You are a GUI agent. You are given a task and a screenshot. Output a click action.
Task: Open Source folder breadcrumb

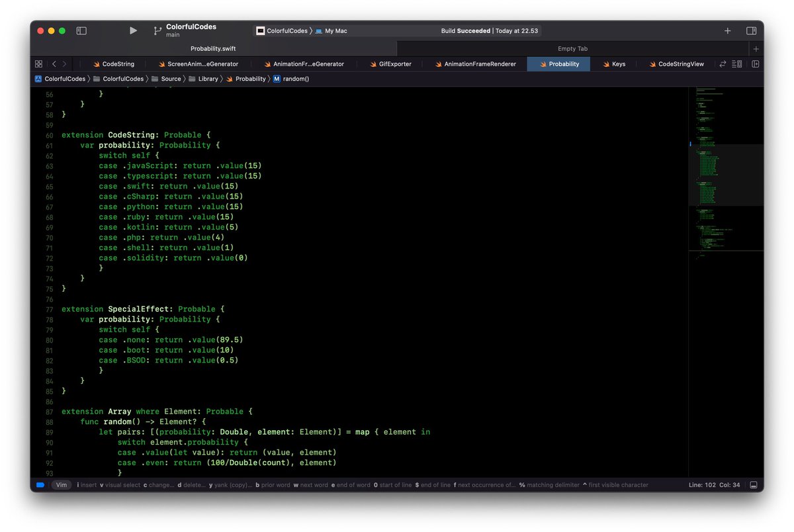coord(166,79)
